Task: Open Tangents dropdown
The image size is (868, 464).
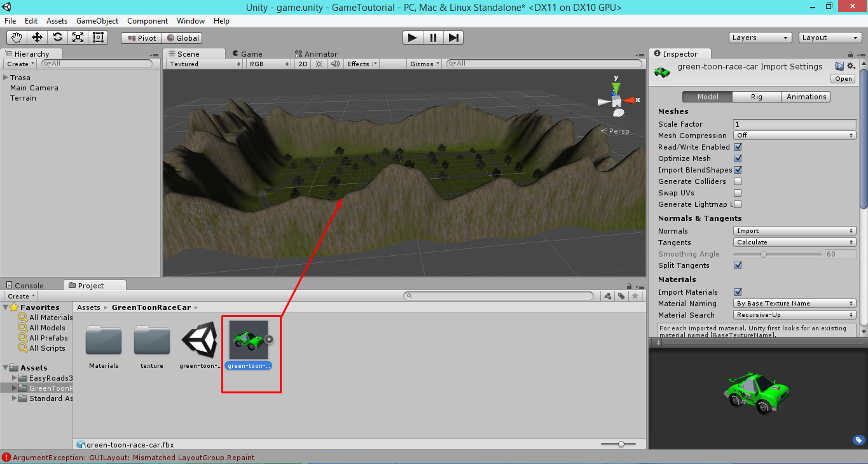Action: pyautogui.click(x=795, y=243)
